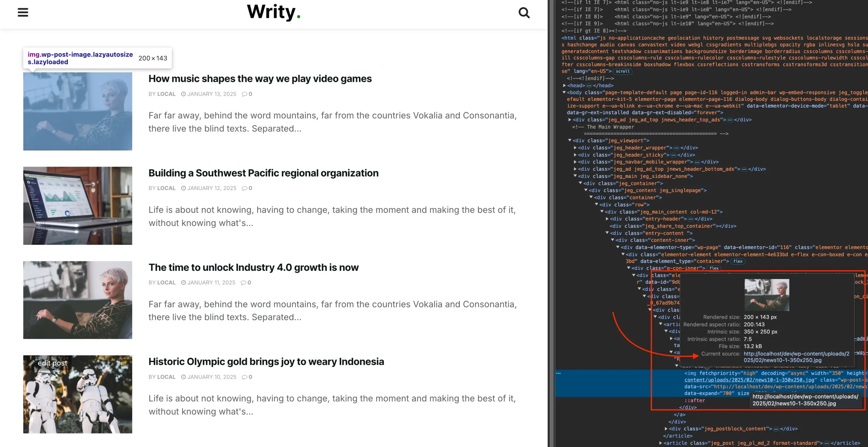Click comment icon under music video games post
The width and height of the screenshot is (868, 447).
[244, 94]
